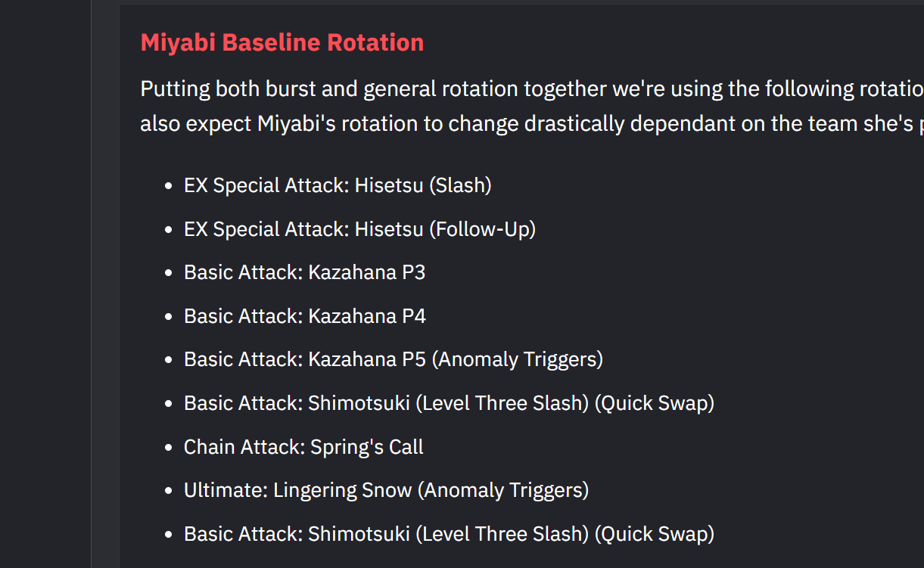Click "(Anomaly Triggers)" on the Lingering Snow line
924x568 pixels.
[x=503, y=490]
